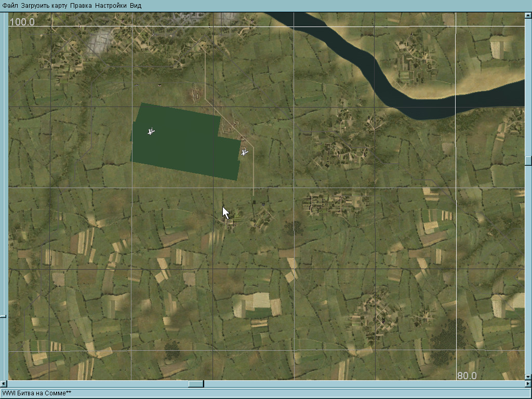Viewport: 532px width, 399px height.
Task: Open the Вид menu
Action: pyautogui.click(x=136, y=5)
